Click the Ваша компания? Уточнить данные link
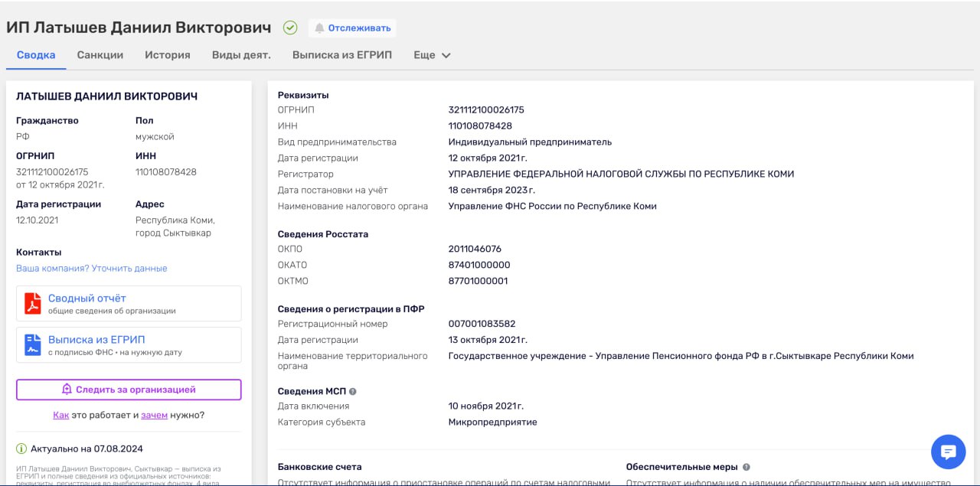Image resolution: width=980 pixels, height=486 pixels. pyautogui.click(x=91, y=269)
